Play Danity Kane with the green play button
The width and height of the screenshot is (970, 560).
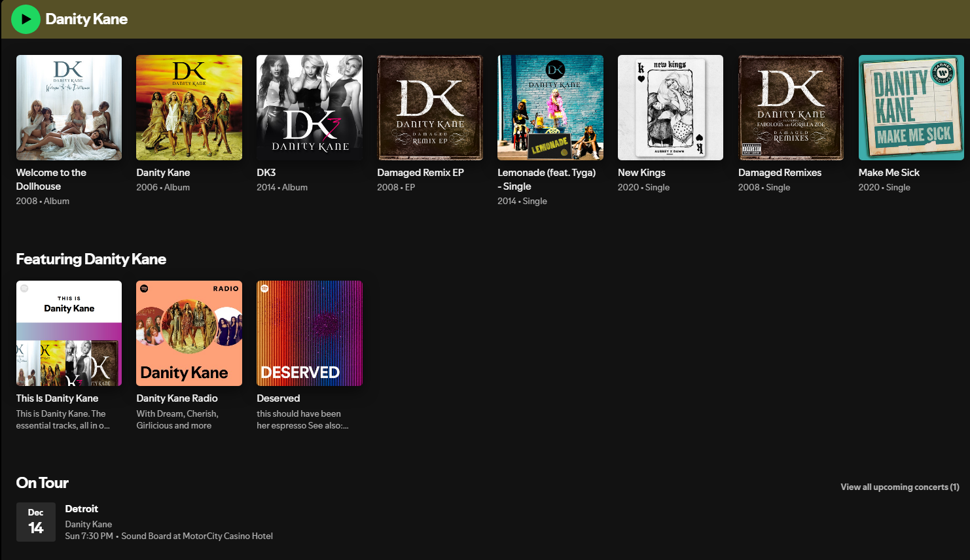click(26, 19)
